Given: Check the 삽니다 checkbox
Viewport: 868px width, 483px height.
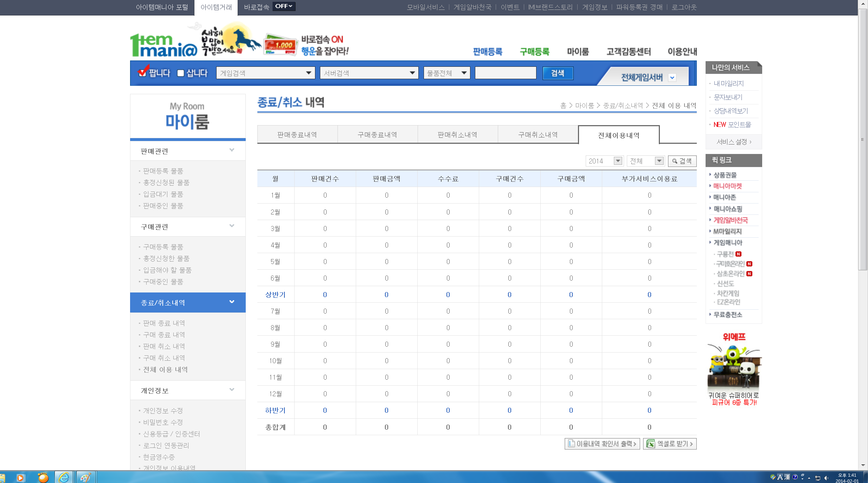Looking at the screenshot, I should pos(181,73).
